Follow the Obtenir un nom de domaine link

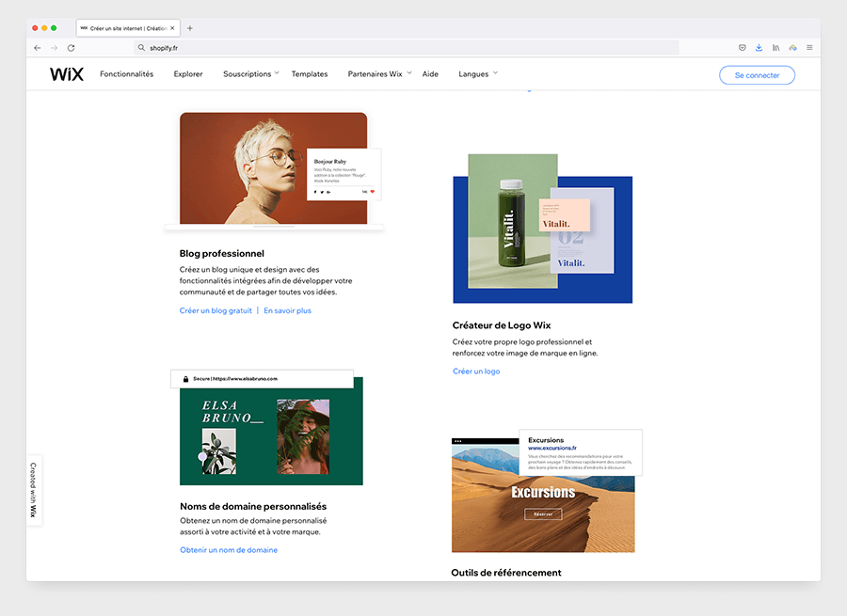[x=229, y=549]
